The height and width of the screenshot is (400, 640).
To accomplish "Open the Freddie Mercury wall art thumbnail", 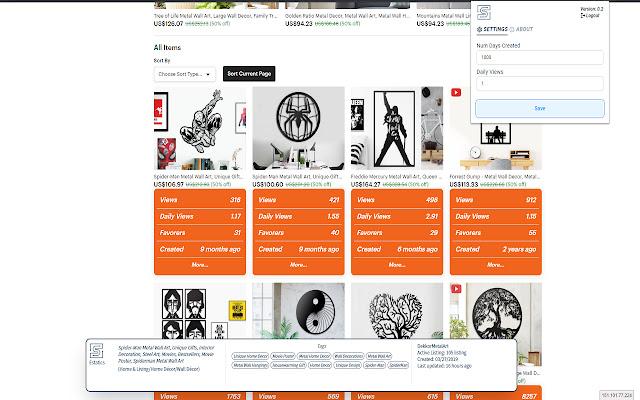I will click(x=396, y=129).
